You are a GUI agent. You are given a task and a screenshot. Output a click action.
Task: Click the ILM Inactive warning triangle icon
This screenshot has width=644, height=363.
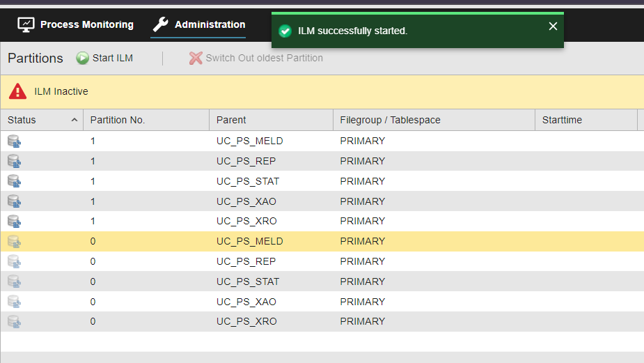coord(17,91)
